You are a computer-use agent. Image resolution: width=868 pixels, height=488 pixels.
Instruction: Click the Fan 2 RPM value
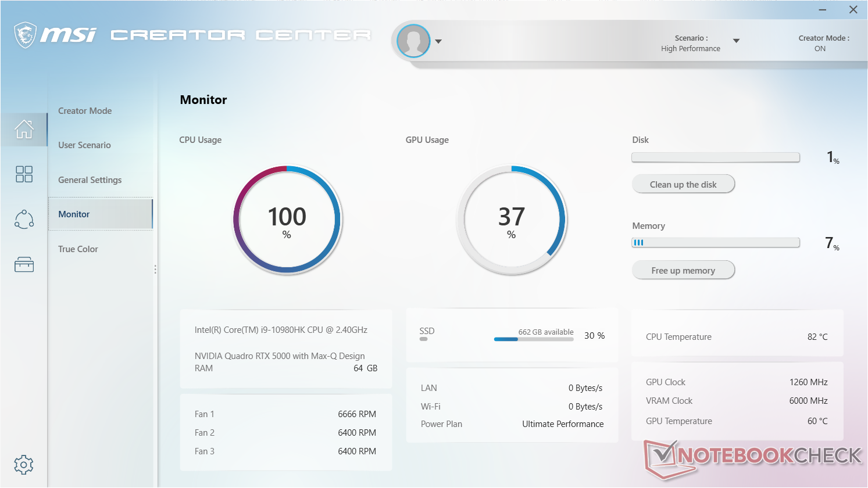tap(357, 433)
